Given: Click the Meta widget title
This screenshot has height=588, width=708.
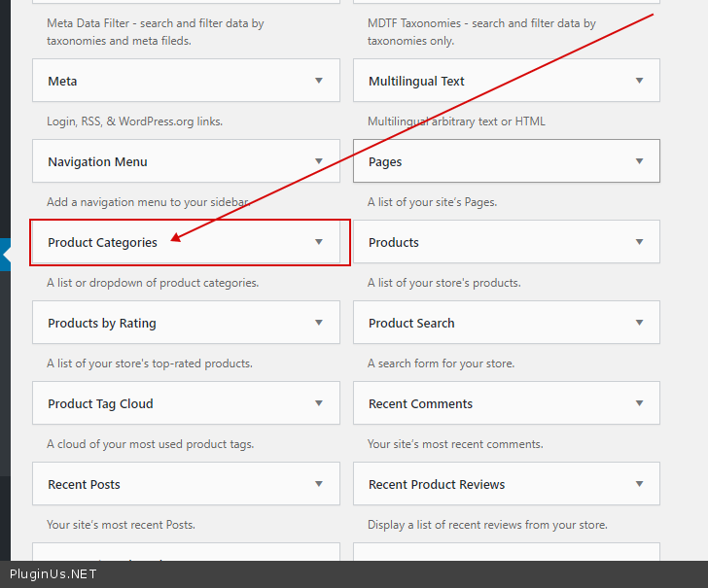Looking at the screenshot, I should pos(62,82).
